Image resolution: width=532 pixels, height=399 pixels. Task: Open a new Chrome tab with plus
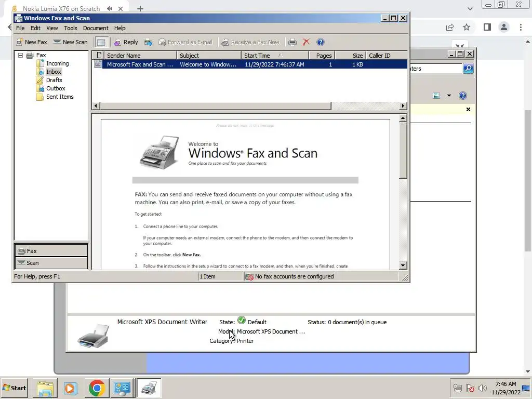point(140,9)
